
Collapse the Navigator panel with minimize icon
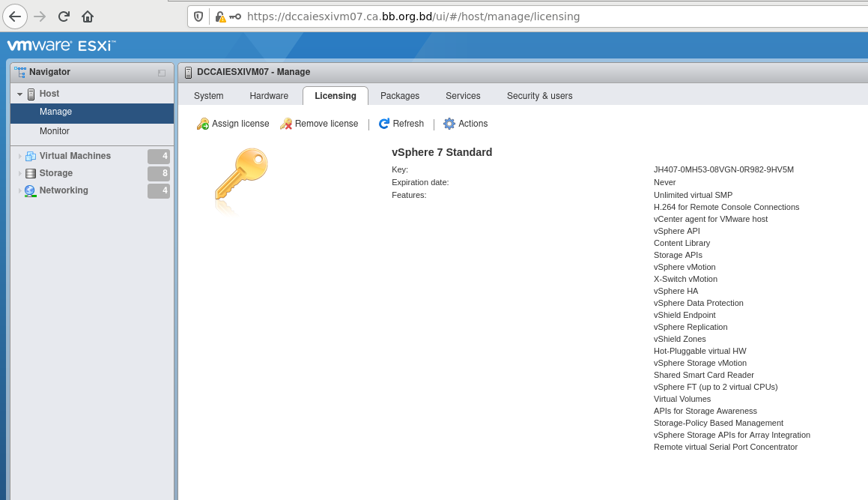click(162, 73)
